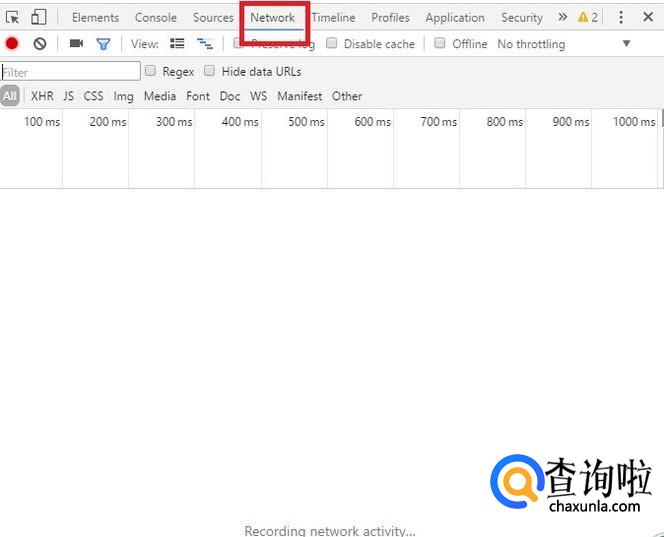Filter requests by Media

click(160, 96)
